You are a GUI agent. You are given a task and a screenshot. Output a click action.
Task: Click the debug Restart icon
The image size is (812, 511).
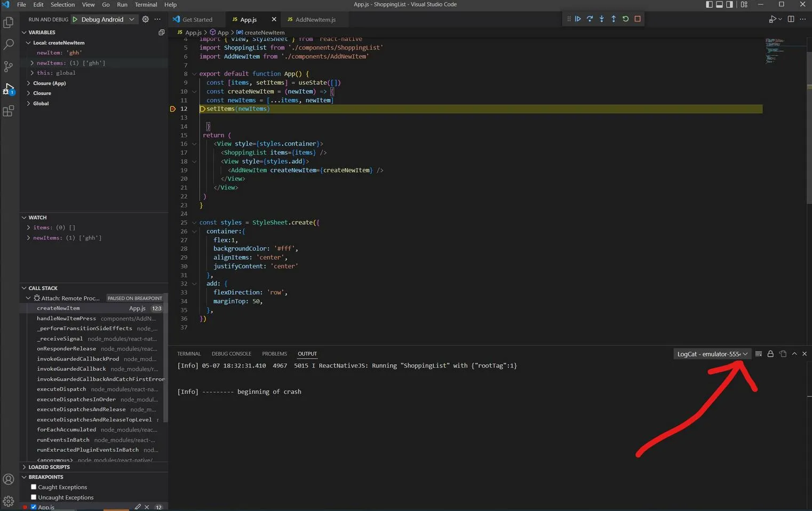point(625,19)
